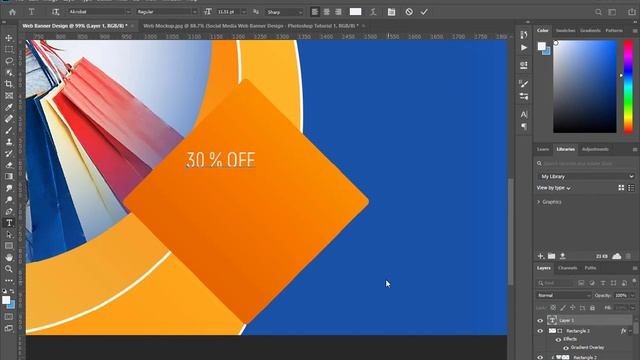Open the layer Opacity dropdown arrow
Screen dimensions: 640x360
coord(632,295)
